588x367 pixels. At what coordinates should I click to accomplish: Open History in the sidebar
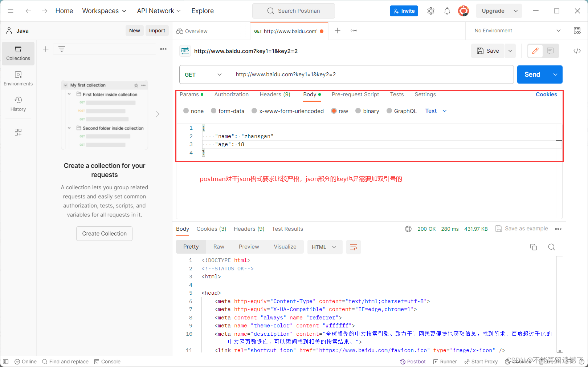[18, 104]
